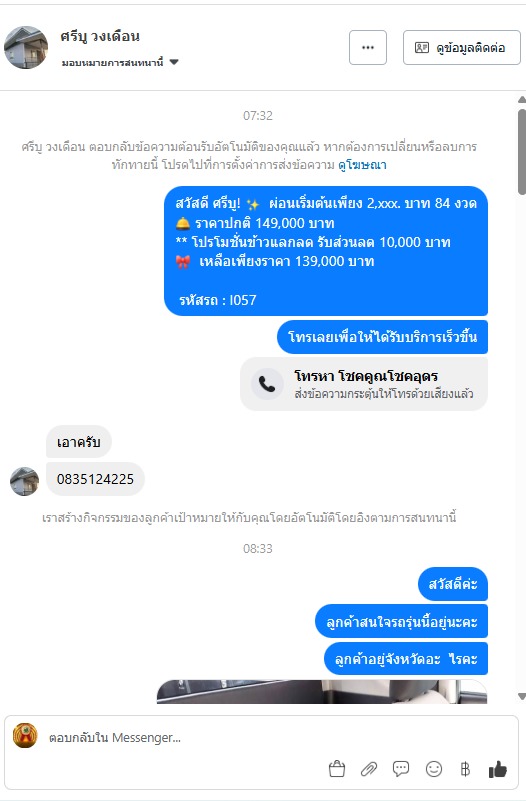Click the page avatar beside reply box
526x801 pixels.
coord(25,736)
